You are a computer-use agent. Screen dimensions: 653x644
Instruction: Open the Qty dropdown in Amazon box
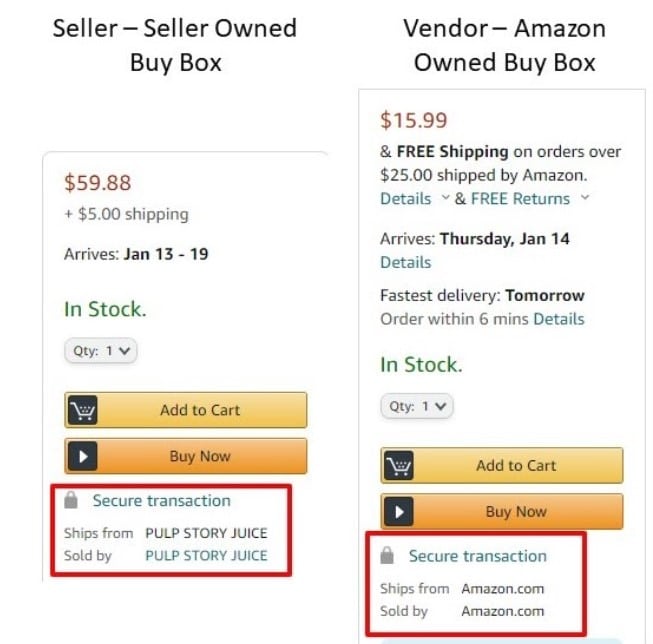click(418, 406)
